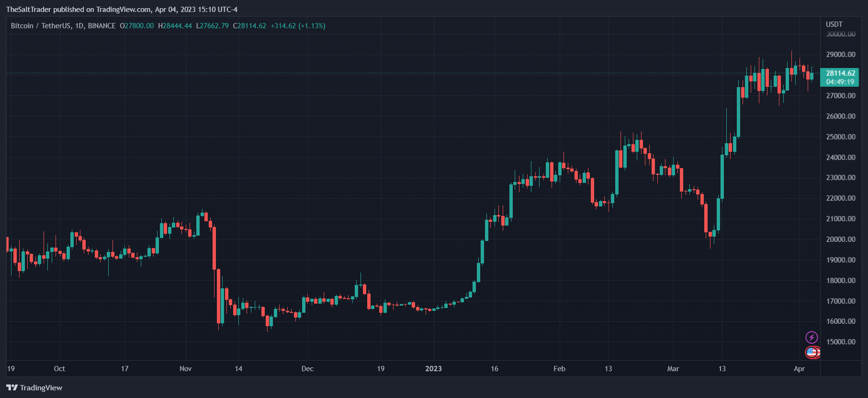This screenshot has height=398, width=868.
Task: Select the Apr label on the time axis
Action: [x=799, y=369]
